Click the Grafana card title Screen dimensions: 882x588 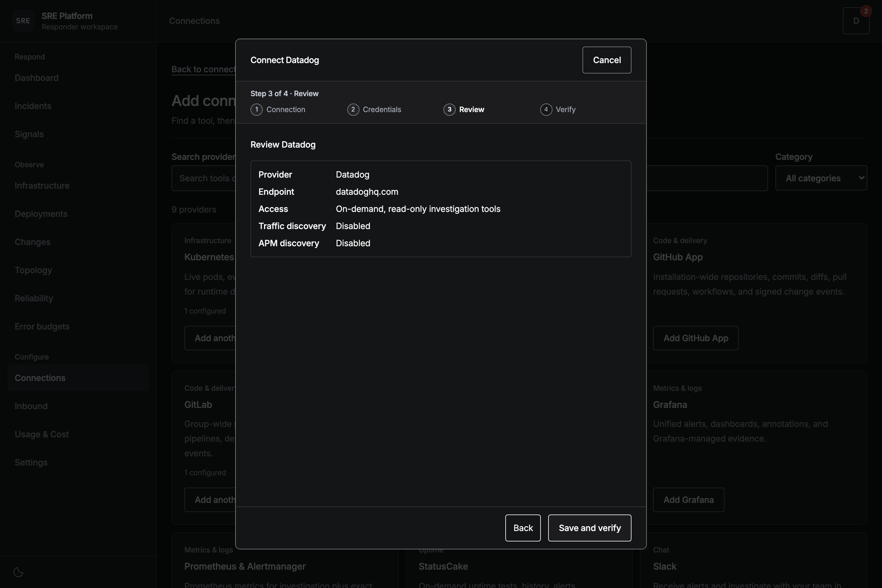coord(670,405)
